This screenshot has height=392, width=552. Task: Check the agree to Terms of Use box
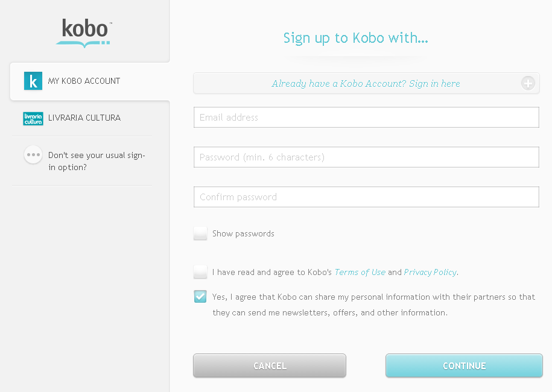pyautogui.click(x=200, y=272)
